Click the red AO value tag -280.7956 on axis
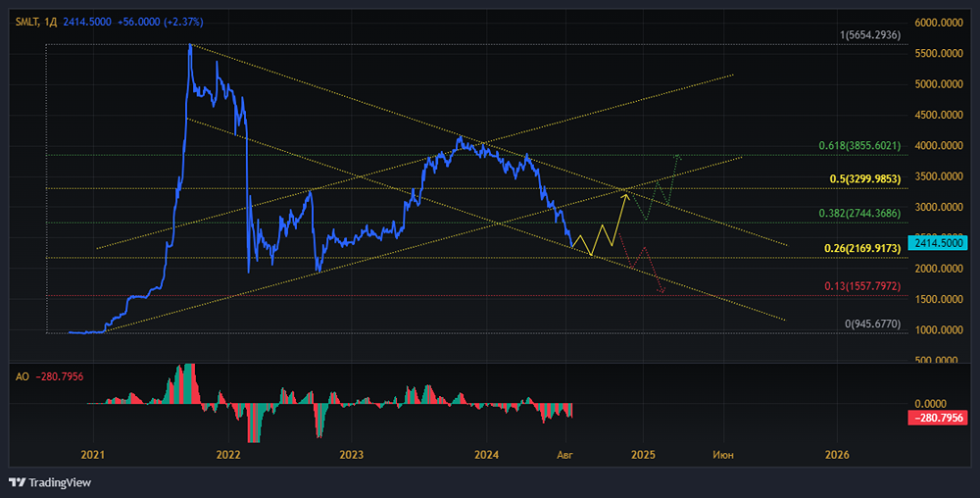980x498 pixels. pyautogui.click(x=938, y=418)
